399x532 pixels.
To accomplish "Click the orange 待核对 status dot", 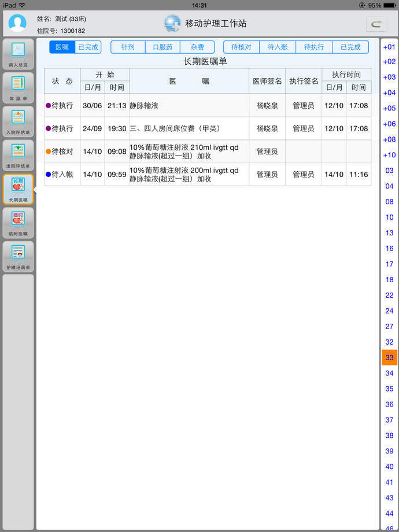I will pyautogui.click(x=48, y=152).
